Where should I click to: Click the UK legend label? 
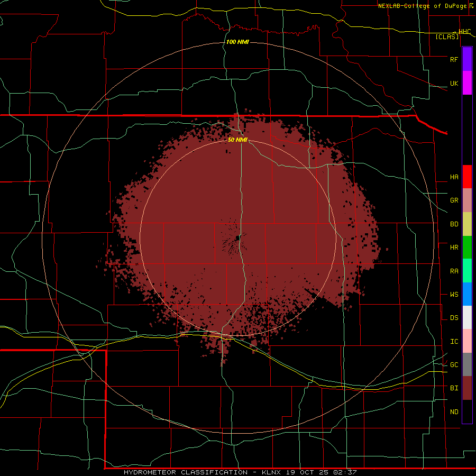click(454, 83)
